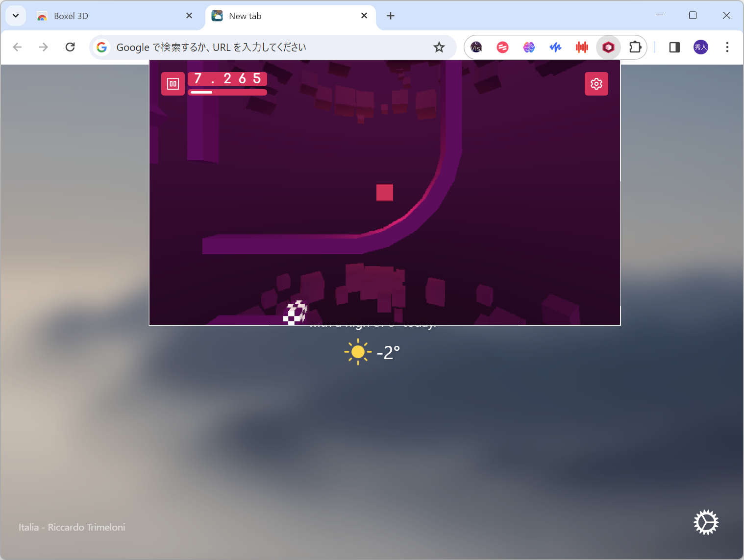
Task: Expand the tab search dropdown arrow
Action: click(x=15, y=15)
